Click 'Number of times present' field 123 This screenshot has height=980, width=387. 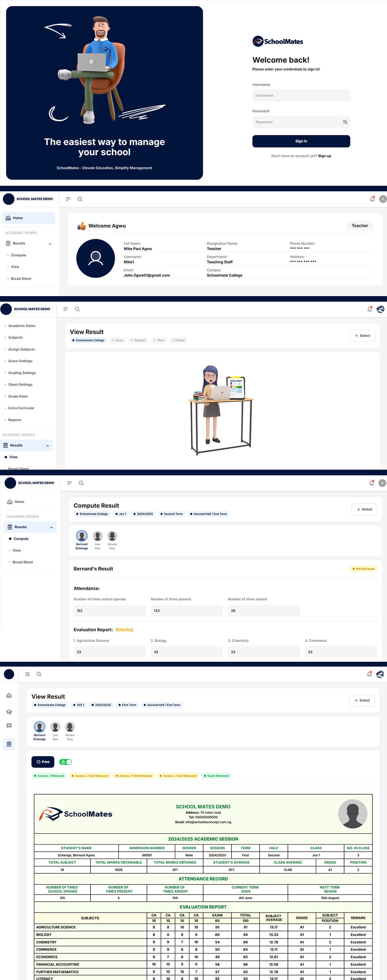[187, 611]
